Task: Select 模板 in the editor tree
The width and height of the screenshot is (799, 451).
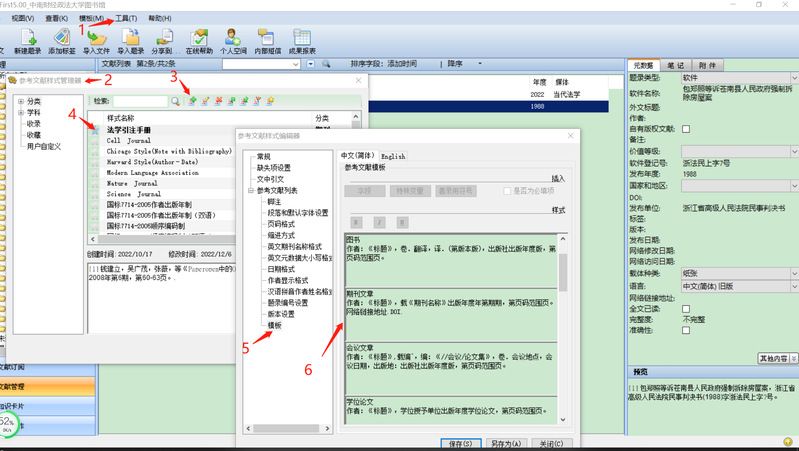Action: [275, 325]
